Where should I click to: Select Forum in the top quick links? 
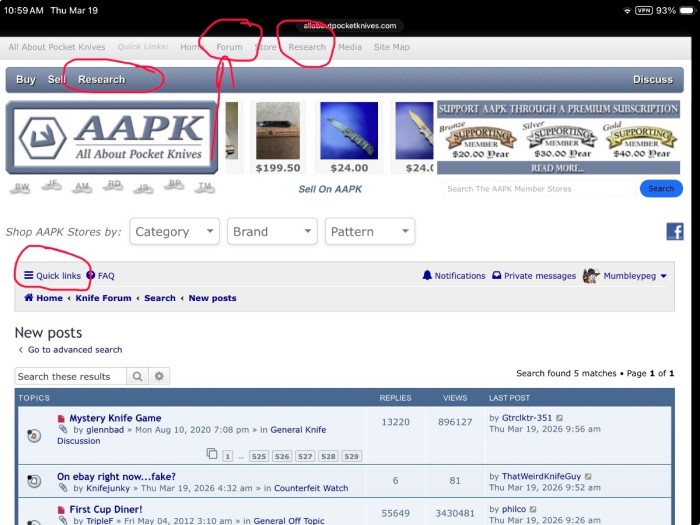tap(229, 47)
